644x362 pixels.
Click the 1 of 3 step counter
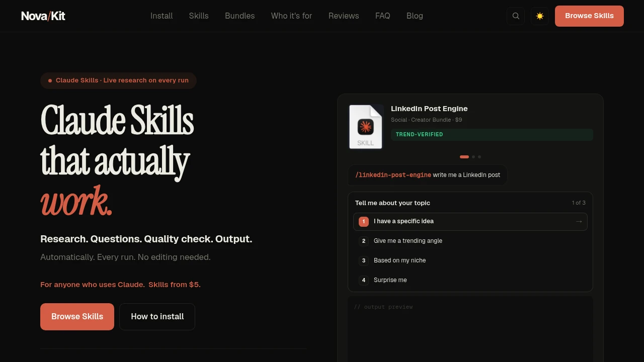(579, 203)
